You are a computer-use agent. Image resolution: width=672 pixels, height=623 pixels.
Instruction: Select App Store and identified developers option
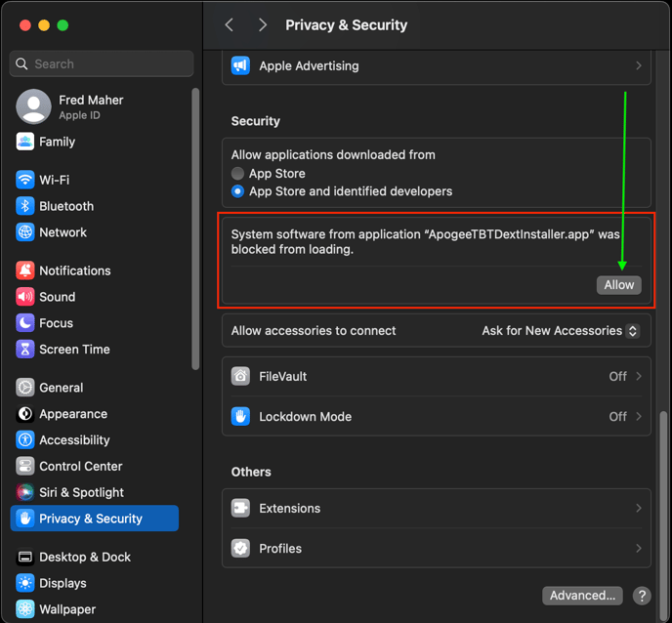[237, 191]
